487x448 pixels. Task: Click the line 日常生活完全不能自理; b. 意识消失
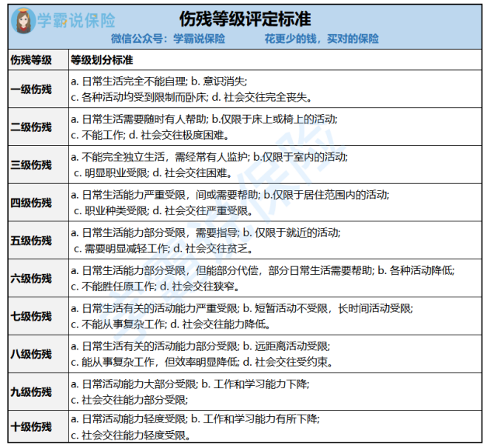[x=159, y=82]
